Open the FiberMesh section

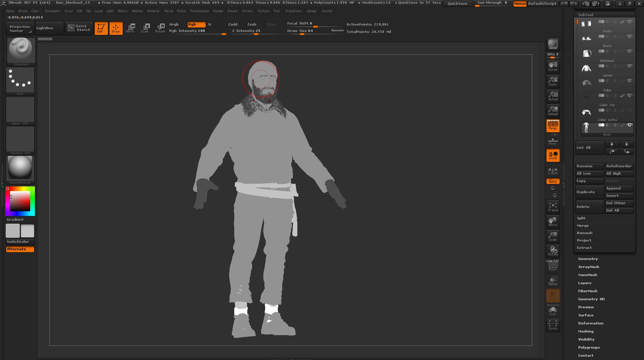pos(587,291)
